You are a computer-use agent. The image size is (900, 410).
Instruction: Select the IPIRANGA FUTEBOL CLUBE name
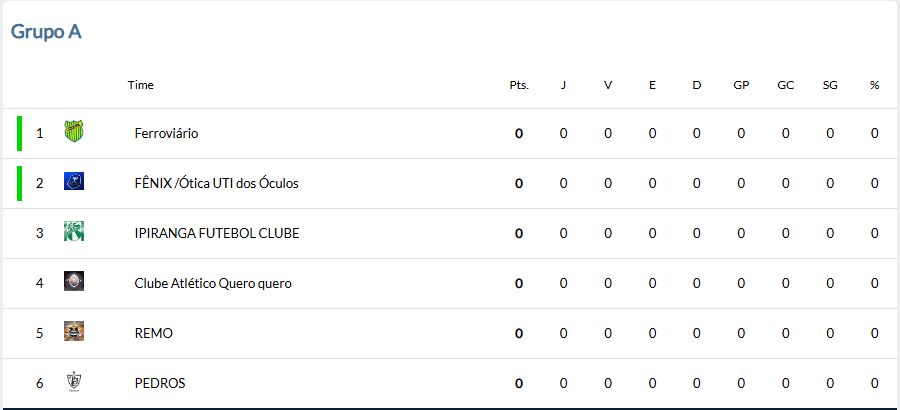217,233
